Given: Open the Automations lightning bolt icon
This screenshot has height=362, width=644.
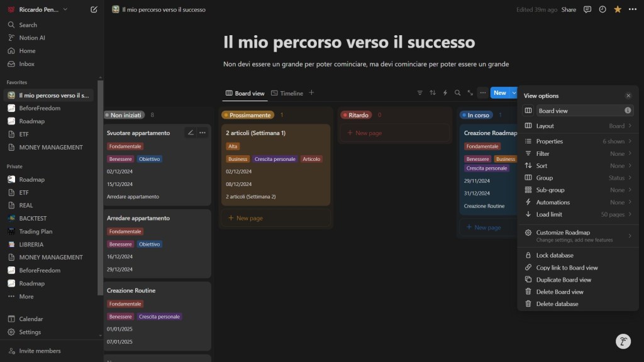Looking at the screenshot, I should click(445, 92).
